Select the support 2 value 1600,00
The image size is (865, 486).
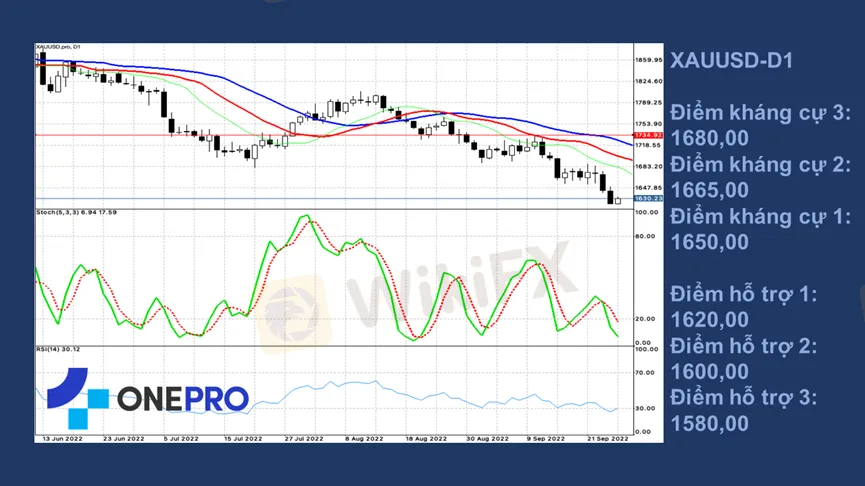(709, 371)
